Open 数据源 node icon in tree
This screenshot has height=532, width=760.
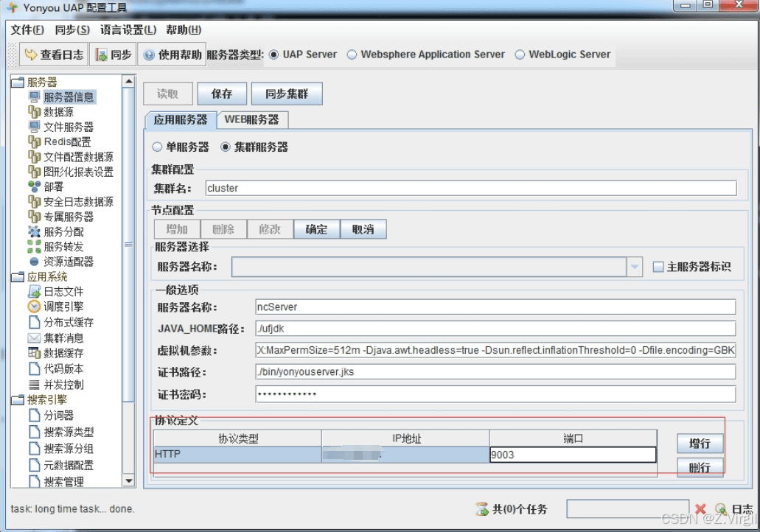click(x=34, y=112)
